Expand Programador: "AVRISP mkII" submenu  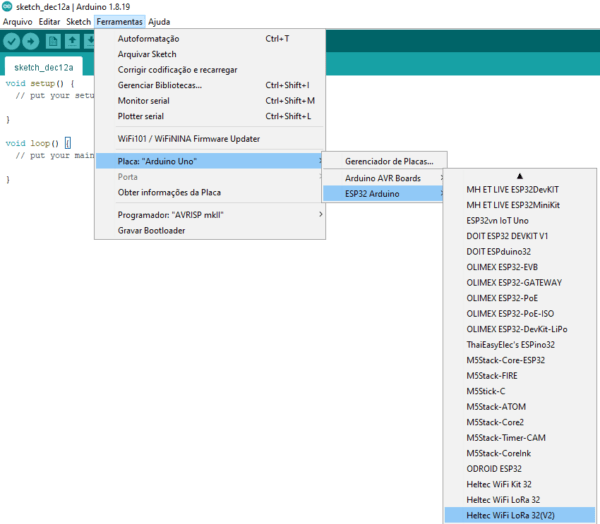[210, 215]
